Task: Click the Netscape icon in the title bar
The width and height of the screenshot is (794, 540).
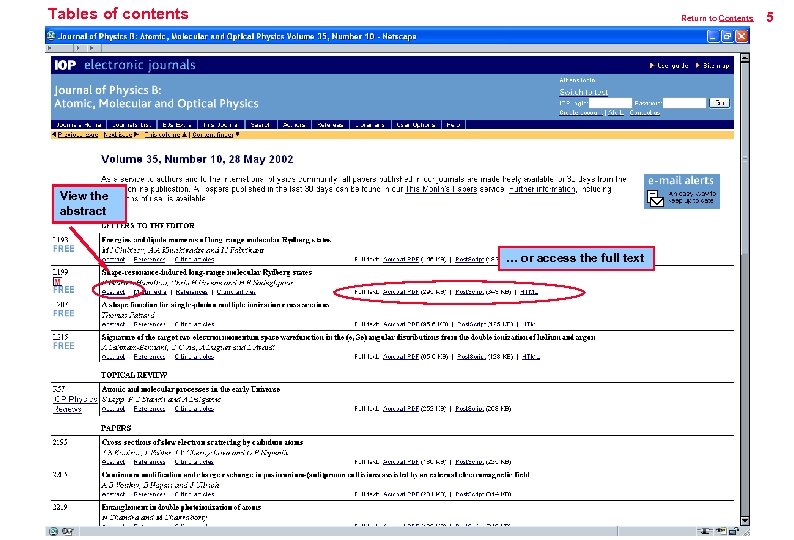Action: pyautogui.click(x=51, y=36)
